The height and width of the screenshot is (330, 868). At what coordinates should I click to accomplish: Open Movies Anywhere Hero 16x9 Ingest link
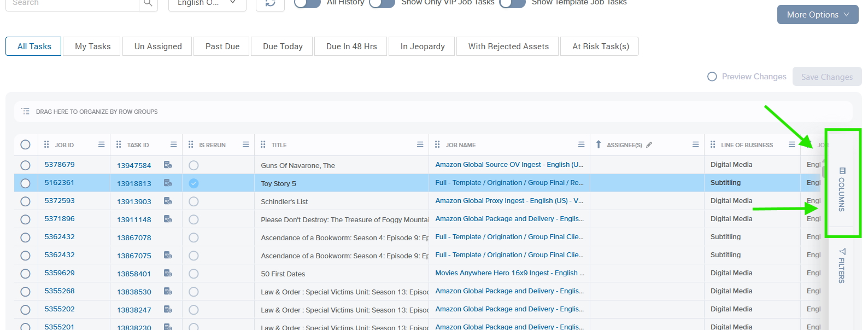click(509, 273)
